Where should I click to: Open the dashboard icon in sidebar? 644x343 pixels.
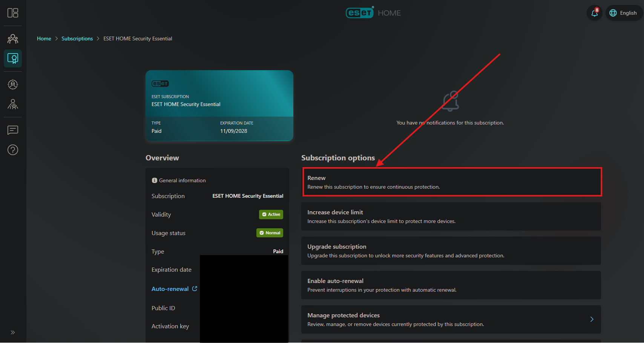click(13, 13)
